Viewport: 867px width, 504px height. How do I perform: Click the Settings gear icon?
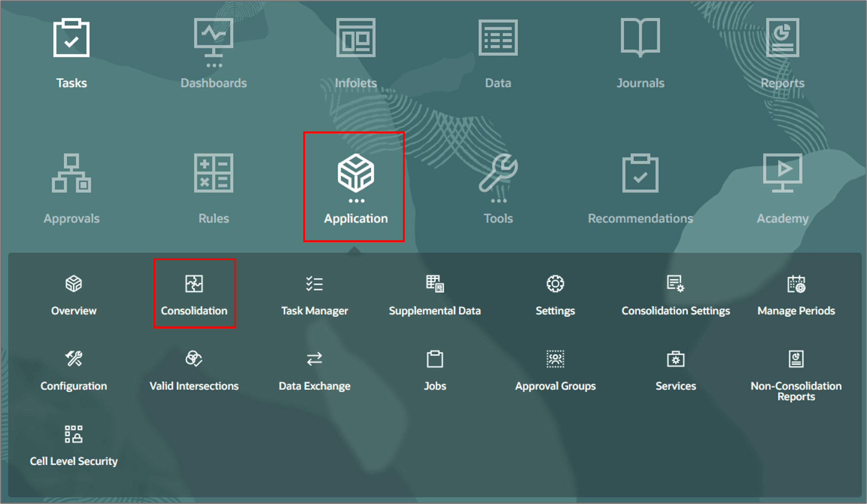point(555,285)
